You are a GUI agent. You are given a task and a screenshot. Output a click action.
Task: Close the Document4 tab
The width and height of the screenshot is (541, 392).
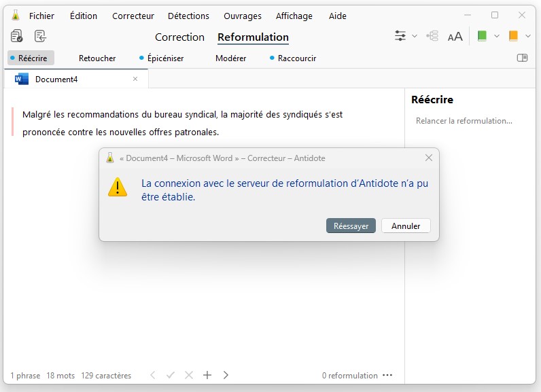135,79
